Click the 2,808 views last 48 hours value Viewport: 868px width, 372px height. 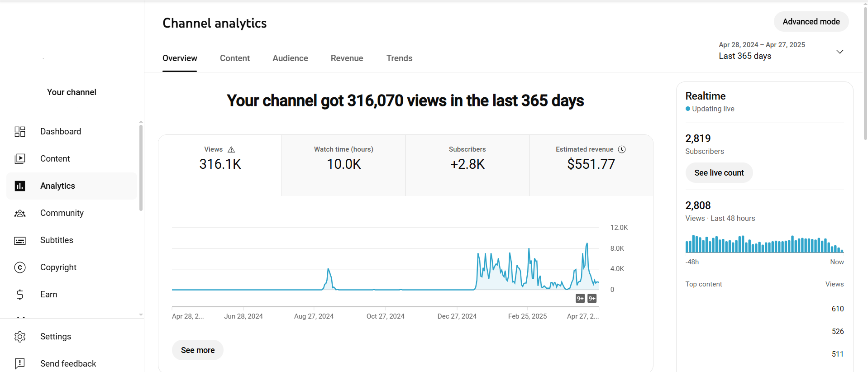pyautogui.click(x=698, y=205)
